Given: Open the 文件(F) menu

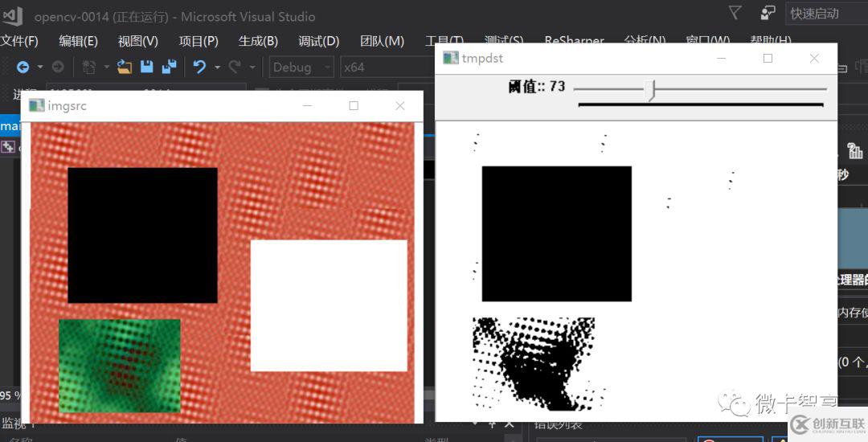Looking at the screenshot, I should click(19, 42).
